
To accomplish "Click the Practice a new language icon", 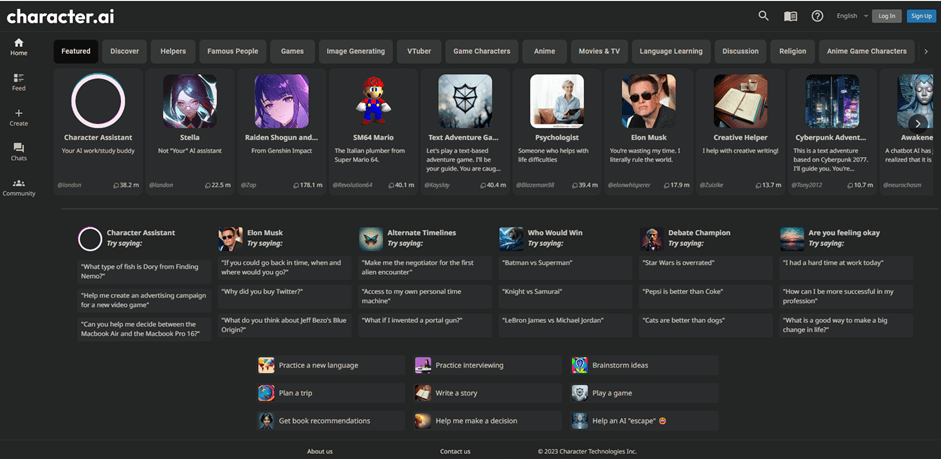I will (x=266, y=365).
